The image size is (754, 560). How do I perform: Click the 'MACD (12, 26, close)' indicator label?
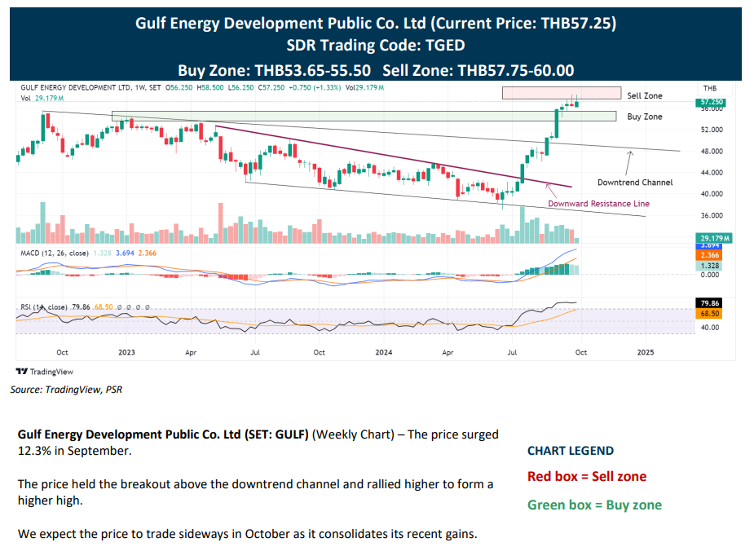pyautogui.click(x=55, y=253)
